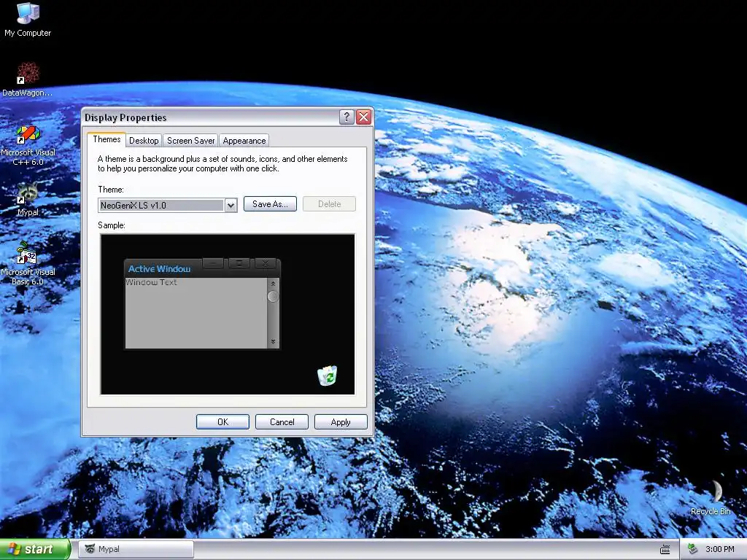Open the Screen Saver tab

[190, 141]
